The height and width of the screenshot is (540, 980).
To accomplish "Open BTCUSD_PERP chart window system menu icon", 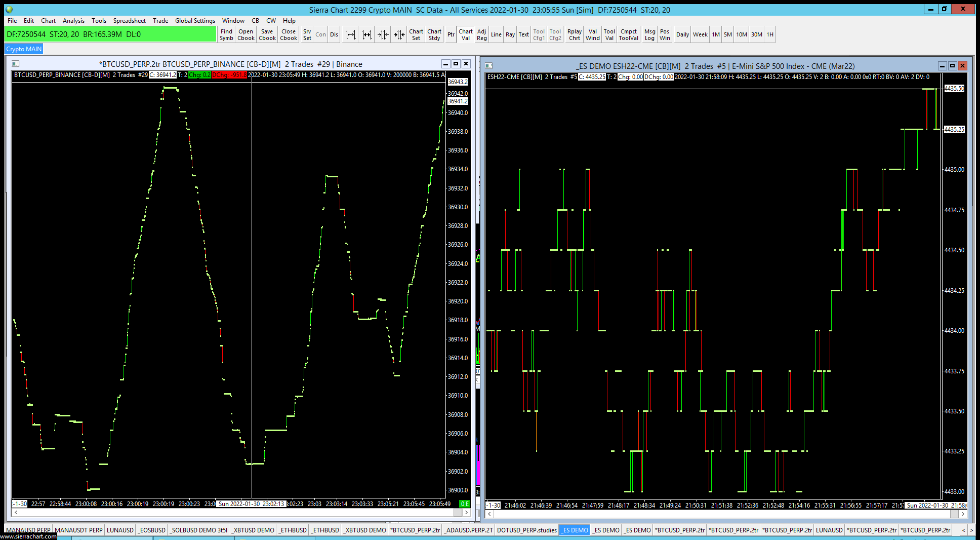I will (16, 64).
